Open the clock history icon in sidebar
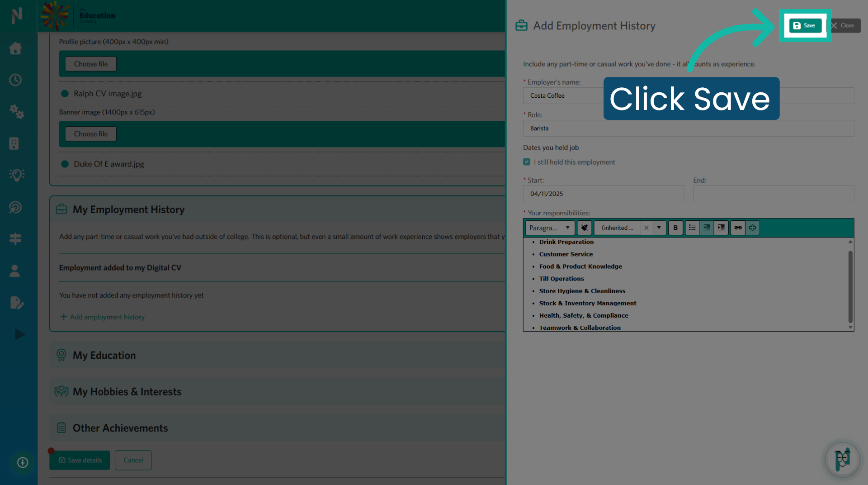The image size is (868, 485). coord(15,80)
